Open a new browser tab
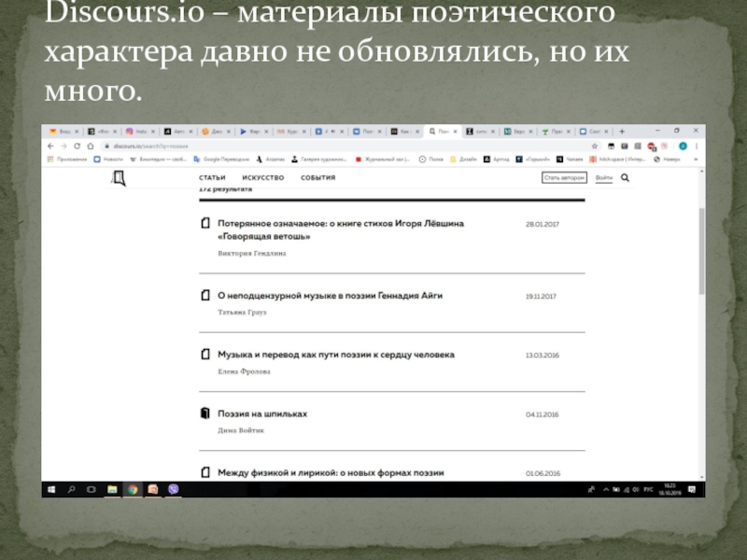Image resolution: width=747 pixels, height=560 pixels. click(622, 132)
